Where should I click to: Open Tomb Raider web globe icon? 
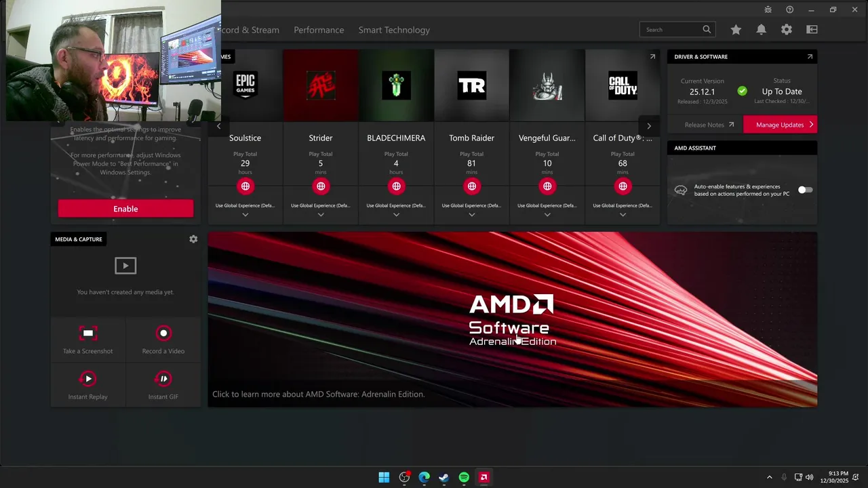coord(472,186)
